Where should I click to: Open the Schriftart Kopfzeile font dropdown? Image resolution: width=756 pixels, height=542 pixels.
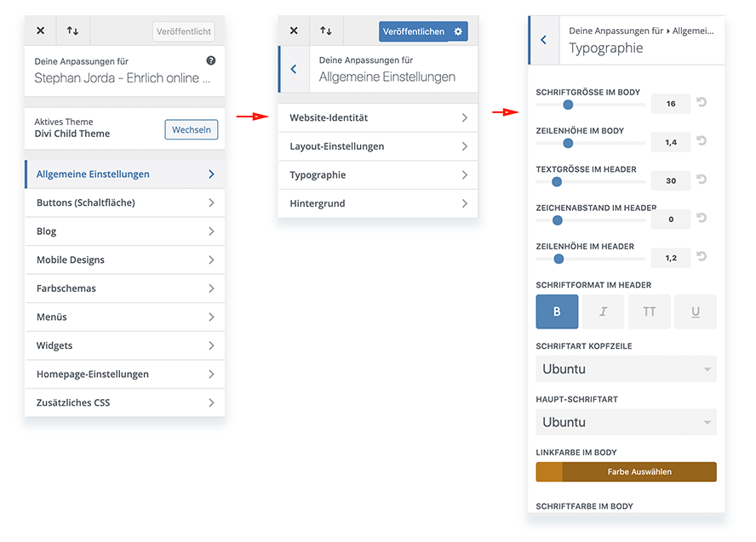tap(626, 369)
